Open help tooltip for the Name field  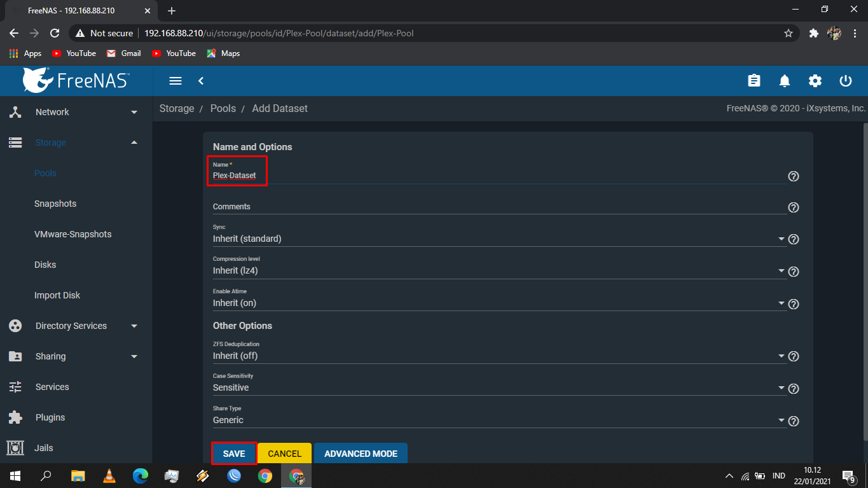tap(793, 176)
